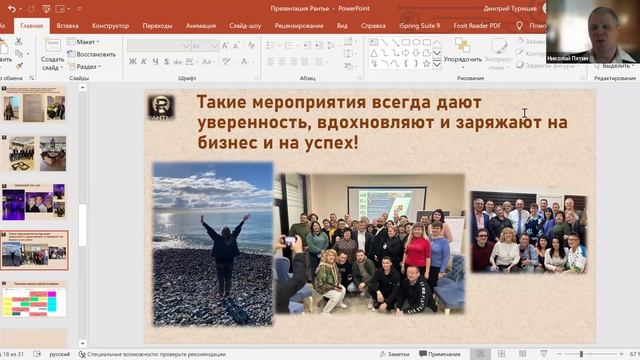Select the rectangle shape in shapes gallery
This screenshot has width=640, height=360.
tap(406, 42)
